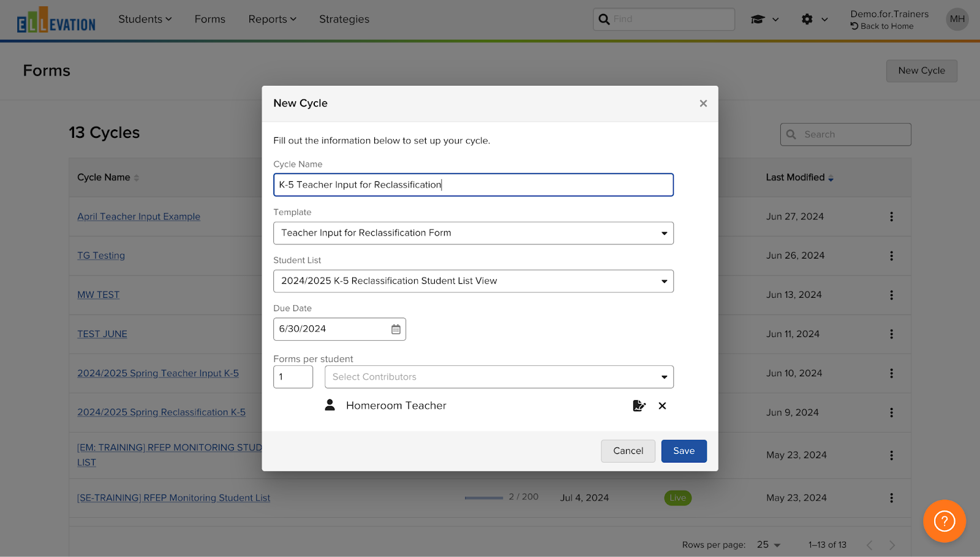Click the Ellevation logo
This screenshot has width=980, height=557.
(56, 20)
